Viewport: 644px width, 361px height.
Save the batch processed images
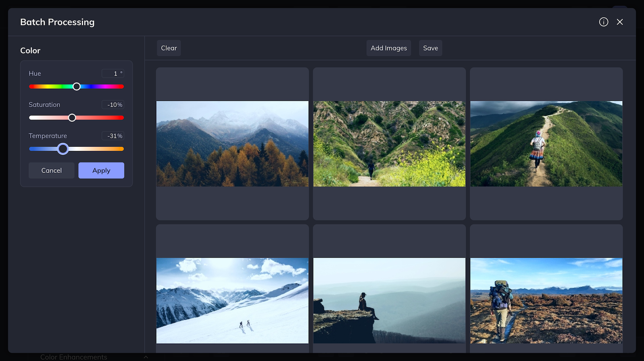click(431, 48)
